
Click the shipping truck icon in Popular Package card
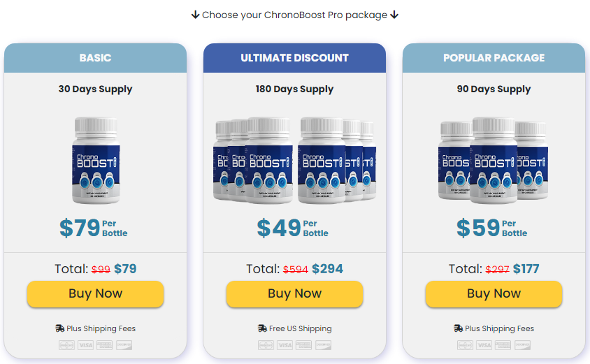click(458, 328)
